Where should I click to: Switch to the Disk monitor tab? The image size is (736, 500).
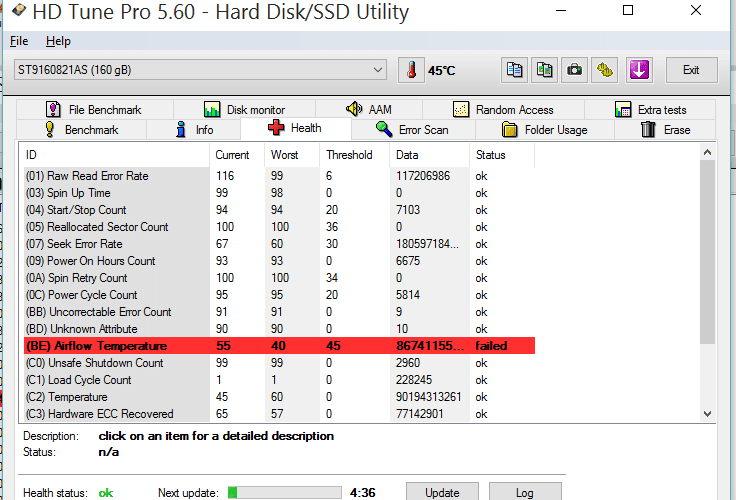[245, 110]
